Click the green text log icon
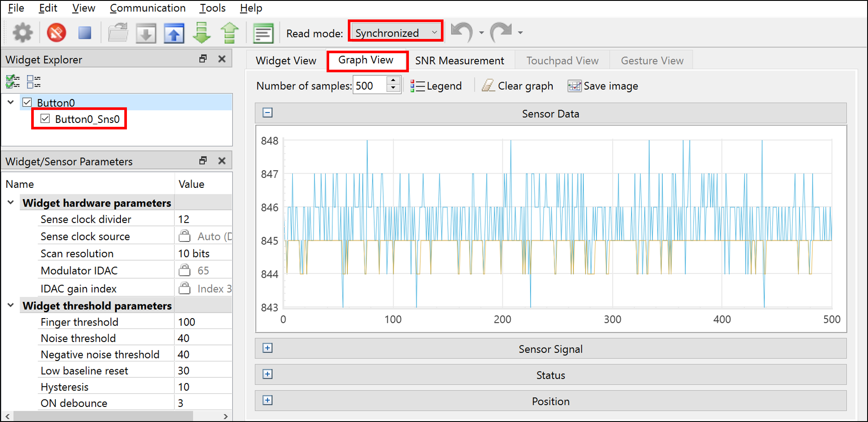 click(x=263, y=33)
